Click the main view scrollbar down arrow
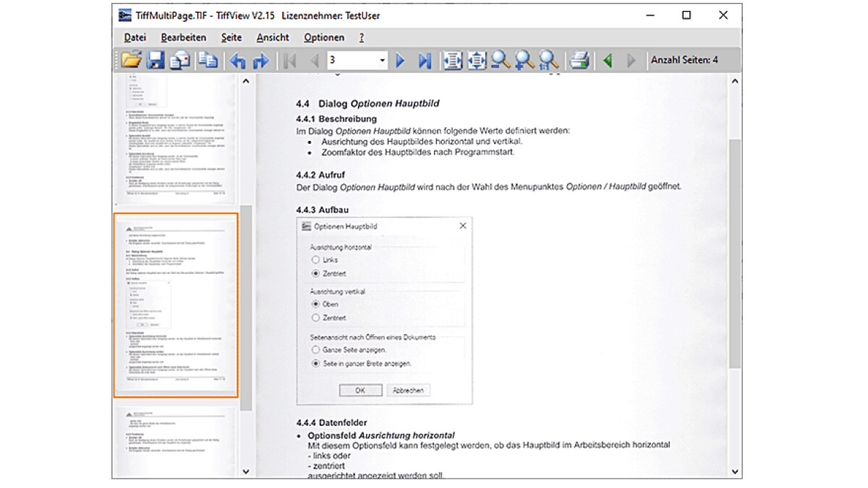 click(x=735, y=471)
